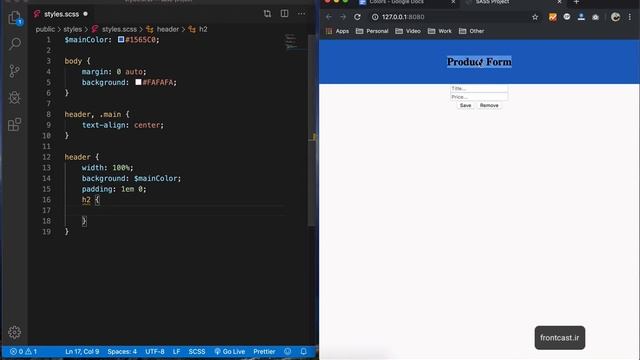Click '$mainColor' variable on line 14
This screenshot has height=360, width=640.
coord(156,178)
